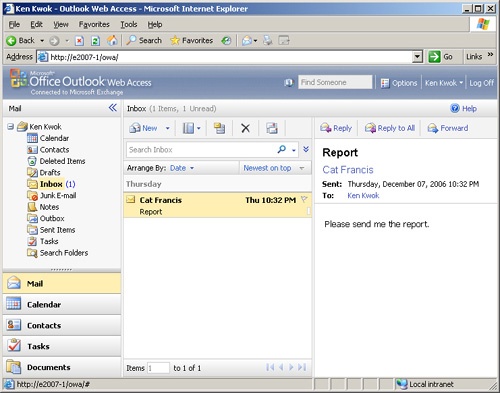Go to previous page of items
The width and height of the screenshot is (500, 393).
point(281,367)
